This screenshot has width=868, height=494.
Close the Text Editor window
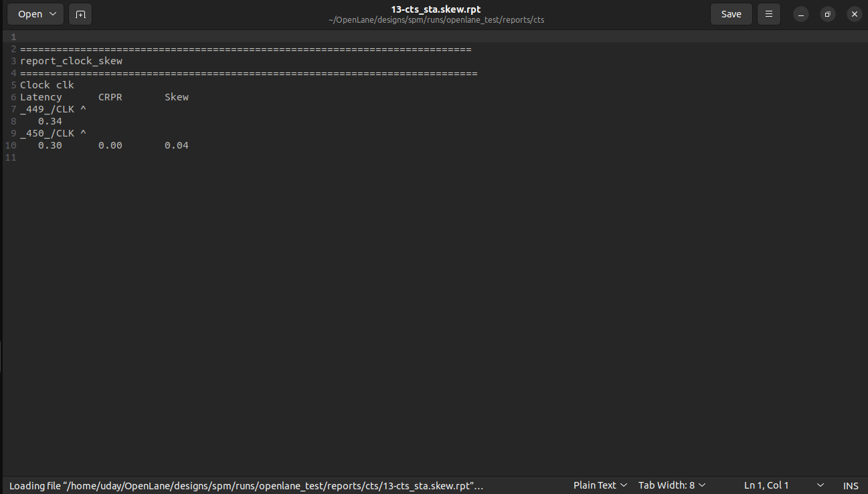click(854, 13)
